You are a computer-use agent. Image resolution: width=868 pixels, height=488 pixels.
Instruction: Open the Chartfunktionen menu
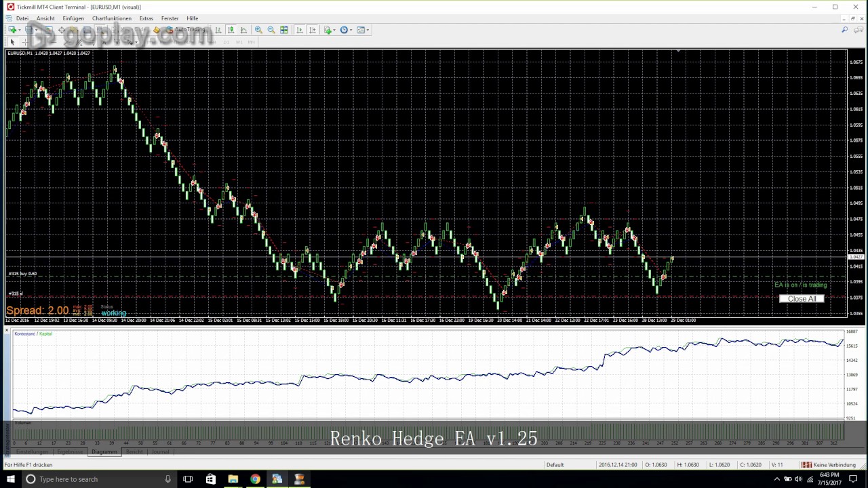point(112,18)
